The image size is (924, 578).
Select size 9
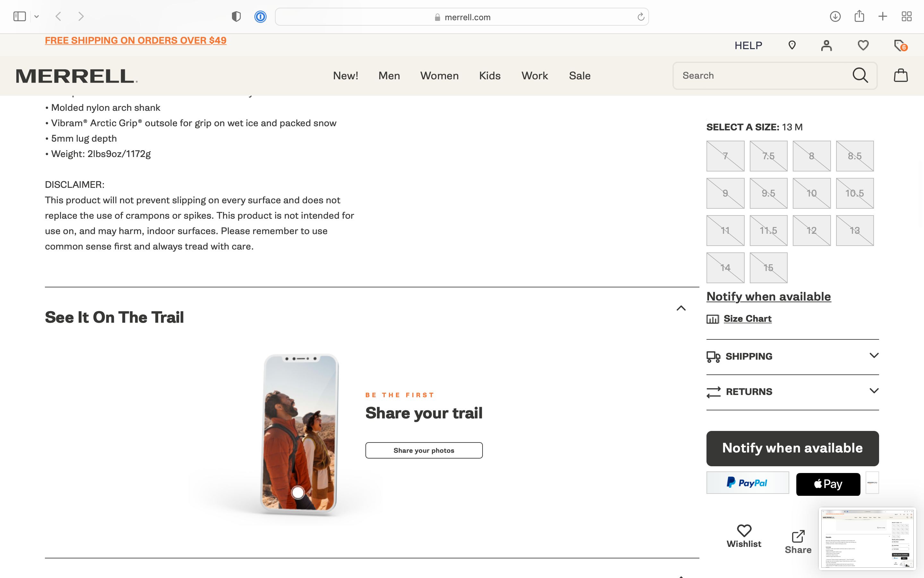pos(725,193)
